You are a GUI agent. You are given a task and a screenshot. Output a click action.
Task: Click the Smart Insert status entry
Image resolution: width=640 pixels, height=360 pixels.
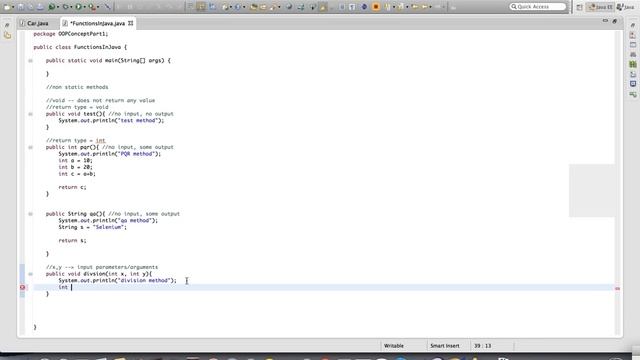(x=444, y=346)
